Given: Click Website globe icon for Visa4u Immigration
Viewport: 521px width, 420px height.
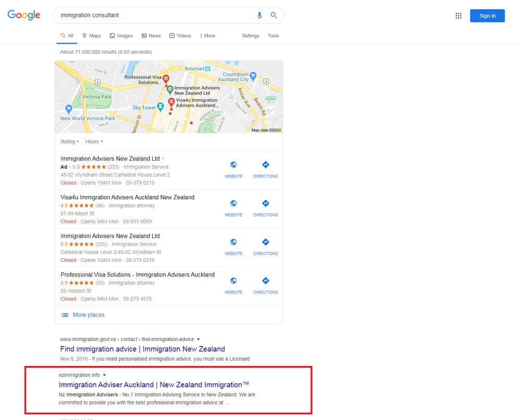Looking at the screenshot, I should pos(233,203).
